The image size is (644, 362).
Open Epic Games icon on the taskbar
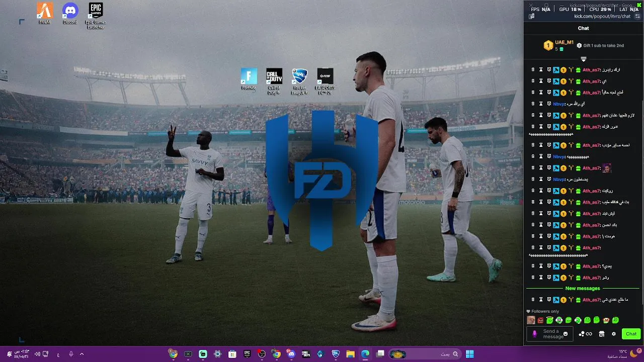247,354
